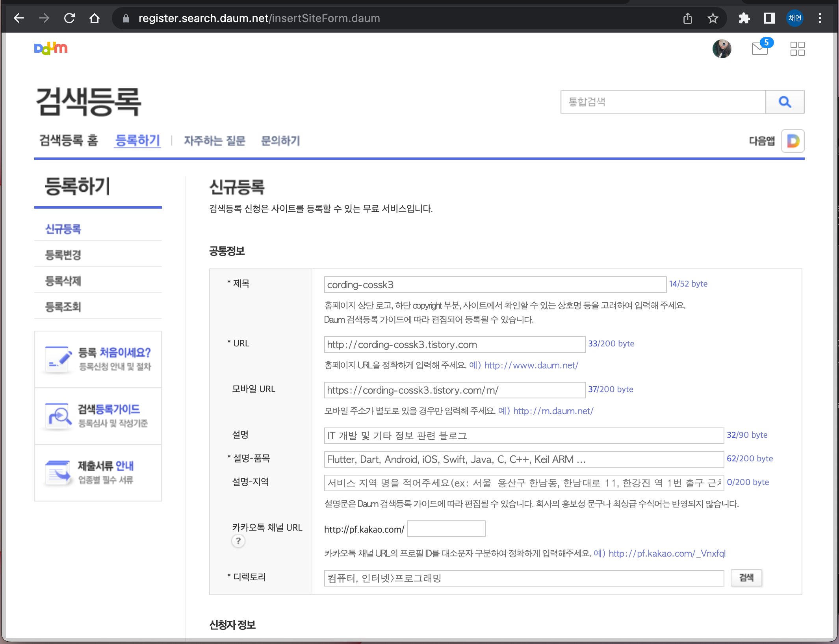The height and width of the screenshot is (644, 839).
Task: Click the 카카오톡 채널 URL input box
Action: (446, 529)
